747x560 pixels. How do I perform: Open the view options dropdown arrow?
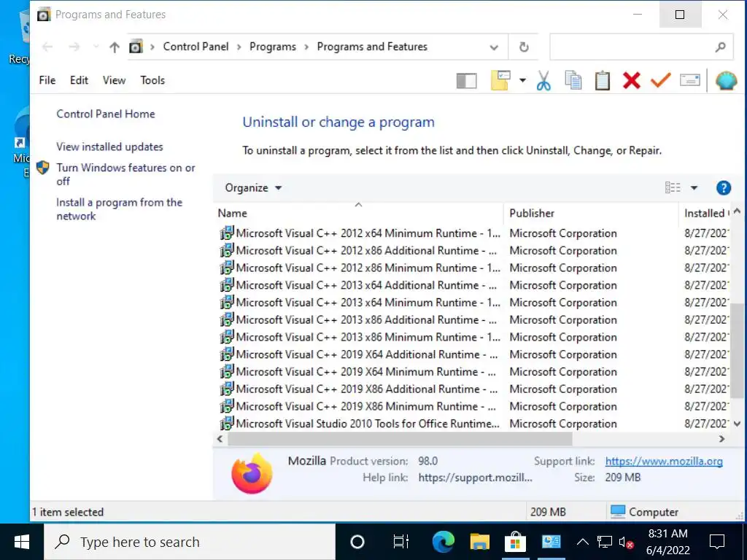(x=694, y=187)
